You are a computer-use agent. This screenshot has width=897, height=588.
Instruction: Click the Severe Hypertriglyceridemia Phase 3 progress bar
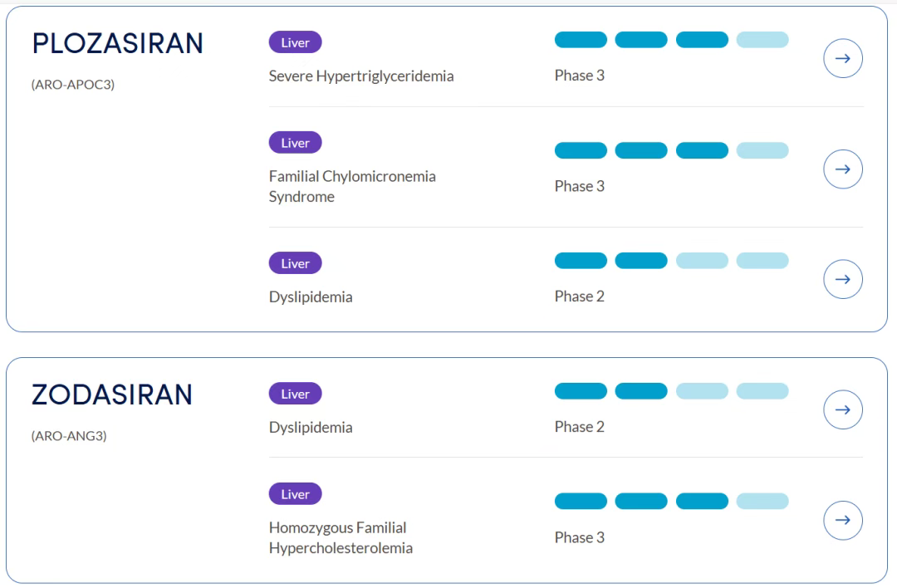pyautogui.click(x=671, y=40)
